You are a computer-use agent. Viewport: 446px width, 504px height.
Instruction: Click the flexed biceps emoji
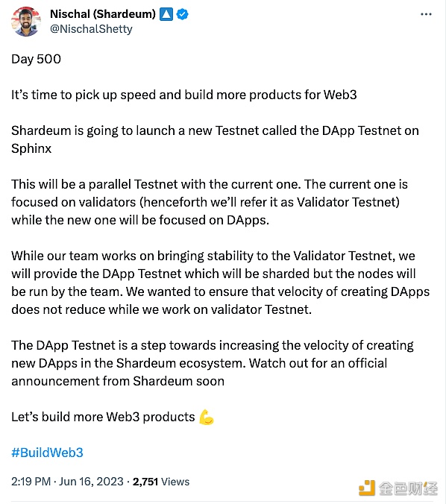(207, 418)
